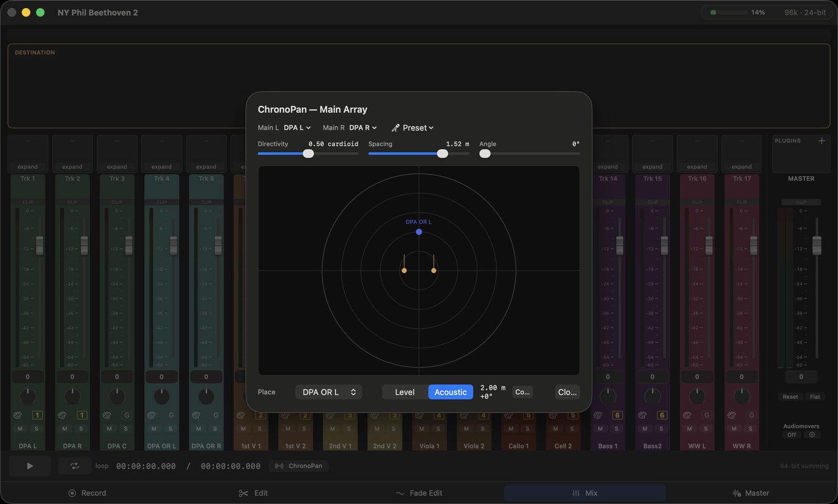838x504 pixels.
Task: Click the group 1 badge on DPA L
Action: (37, 415)
